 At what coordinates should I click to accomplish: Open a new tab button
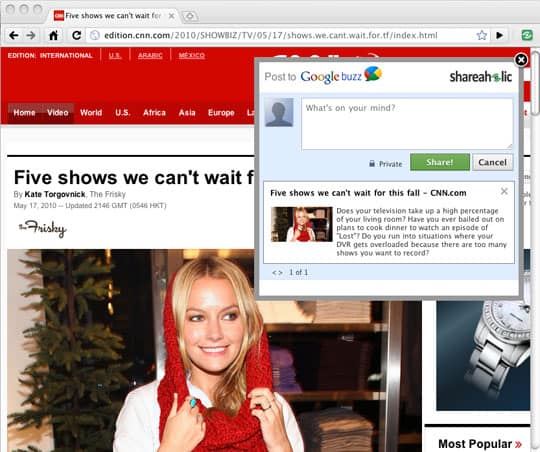click(190, 16)
